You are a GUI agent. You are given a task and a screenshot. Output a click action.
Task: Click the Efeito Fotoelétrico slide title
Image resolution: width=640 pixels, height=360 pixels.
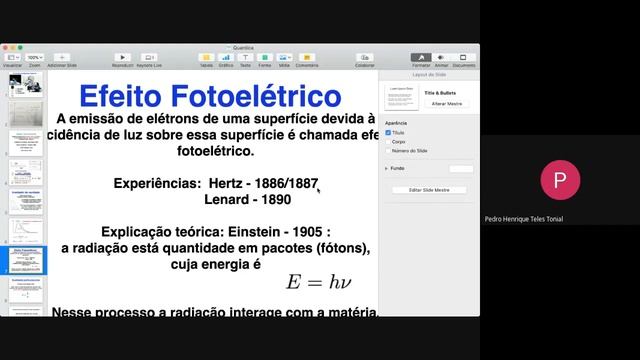pyautogui.click(x=211, y=96)
